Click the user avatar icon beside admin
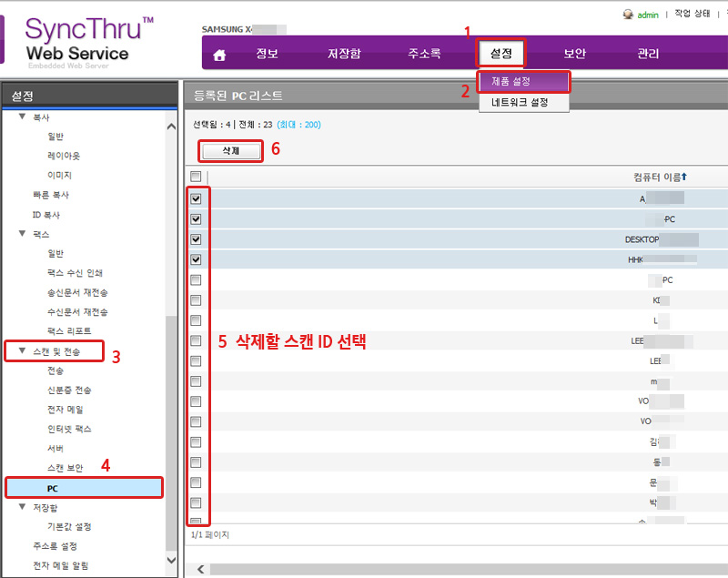 click(628, 14)
